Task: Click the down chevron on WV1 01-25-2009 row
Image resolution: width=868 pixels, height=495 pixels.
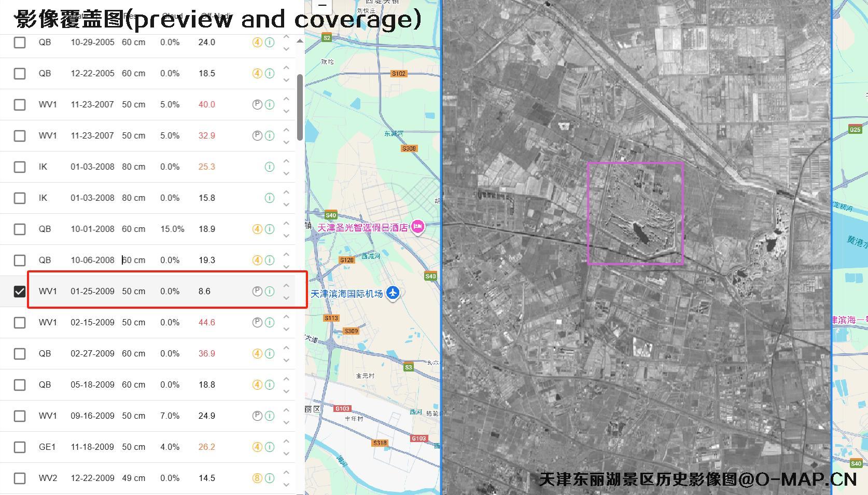Action: 286,298
